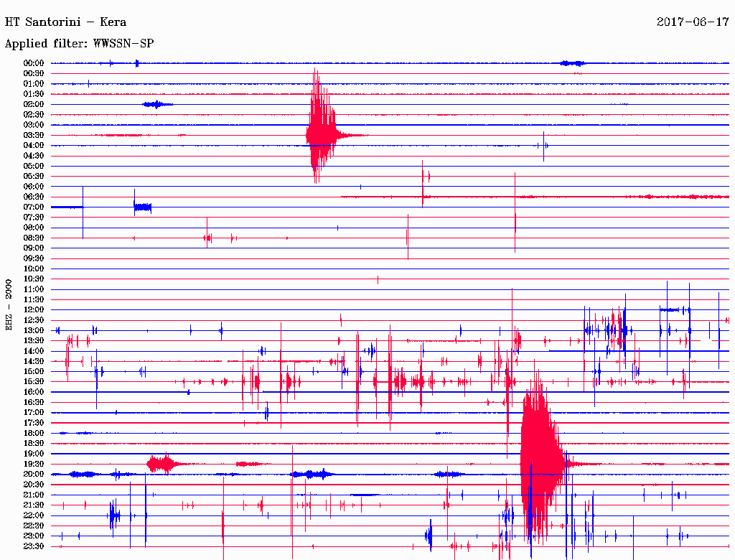The image size is (735, 560).
Task: Click the 22:00 time label
Action: (34, 515)
